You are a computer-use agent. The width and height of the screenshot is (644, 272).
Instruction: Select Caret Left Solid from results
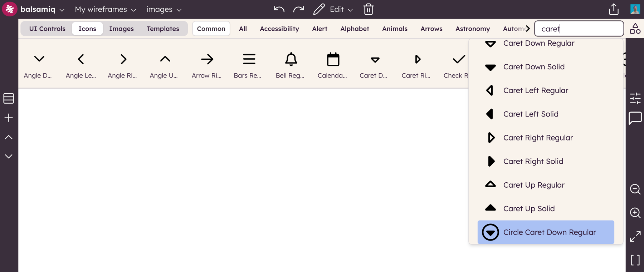(531, 114)
